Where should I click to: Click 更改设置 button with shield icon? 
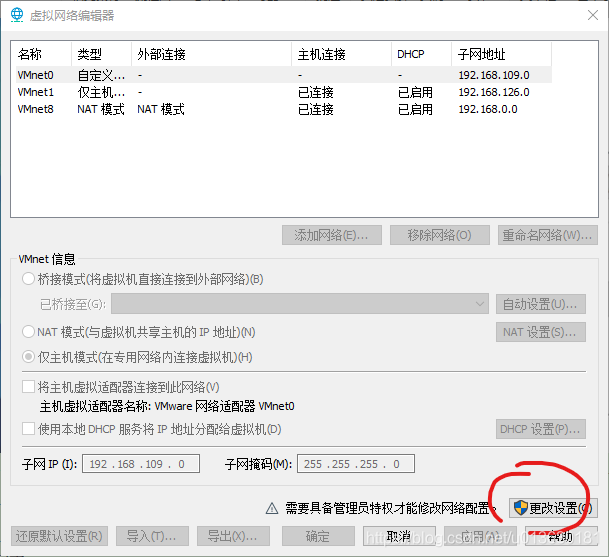tap(552, 508)
